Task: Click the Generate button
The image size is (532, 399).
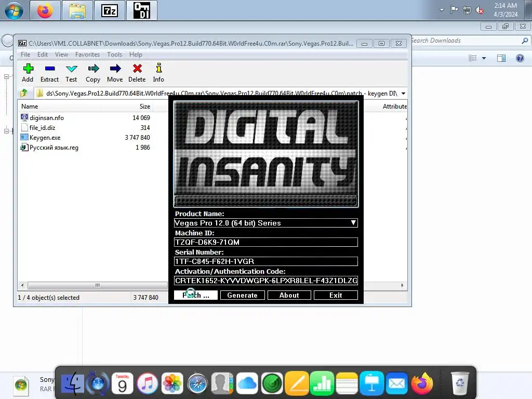Action: (x=242, y=295)
